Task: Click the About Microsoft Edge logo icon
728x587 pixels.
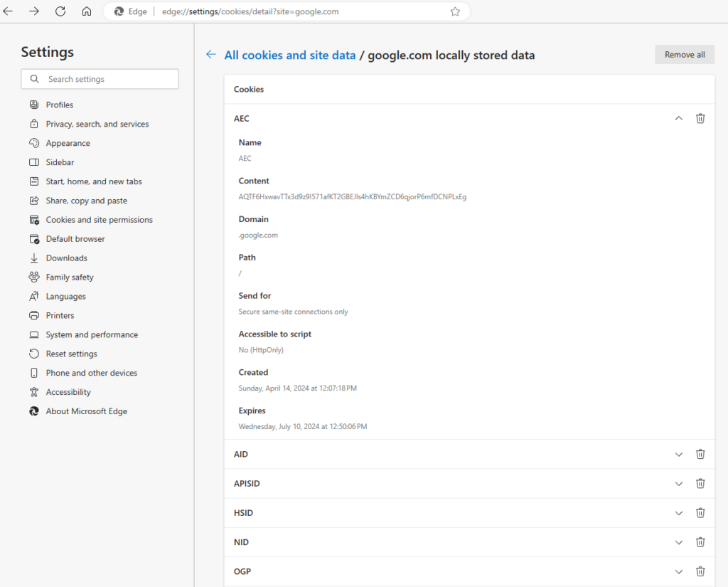Action: 34,411
